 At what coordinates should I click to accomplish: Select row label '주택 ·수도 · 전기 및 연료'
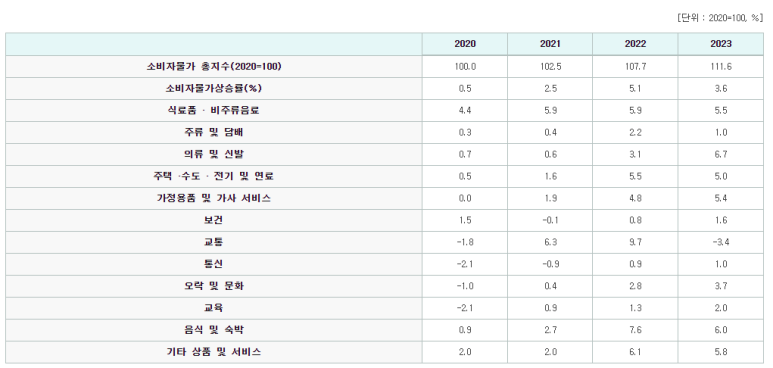(x=214, y=176)
